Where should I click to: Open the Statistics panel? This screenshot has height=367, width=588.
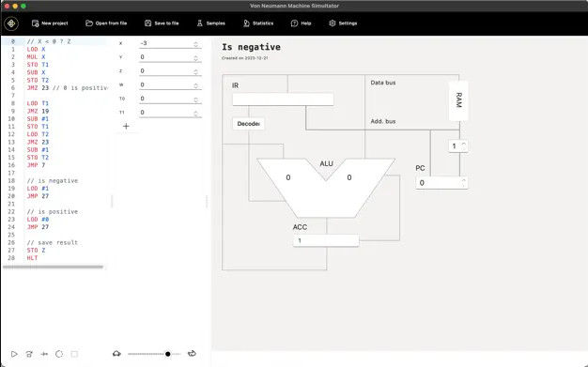258,23
